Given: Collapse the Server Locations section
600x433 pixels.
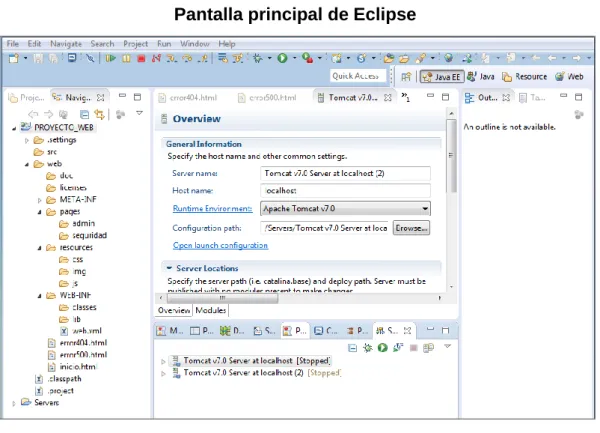Looking at the screenshot, I should coord(169,268).
